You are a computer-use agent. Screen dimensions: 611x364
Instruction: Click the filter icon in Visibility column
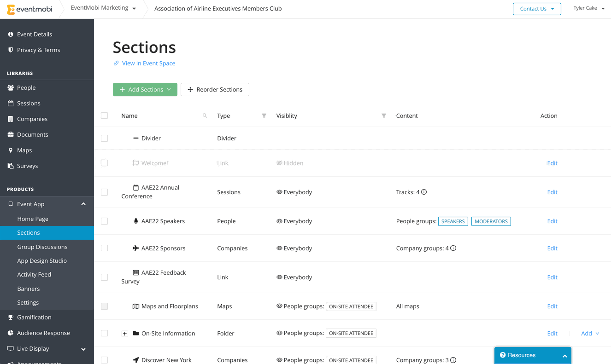click(384, 116)
